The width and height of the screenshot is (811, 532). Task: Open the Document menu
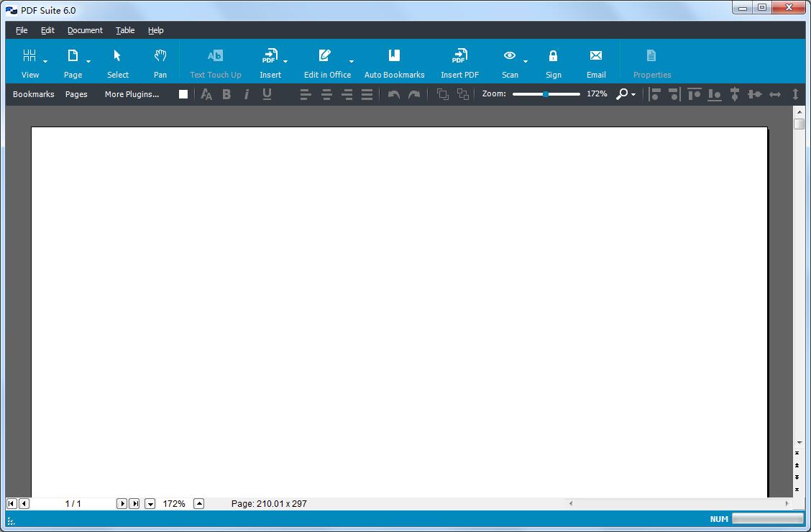tap(85, 30)
